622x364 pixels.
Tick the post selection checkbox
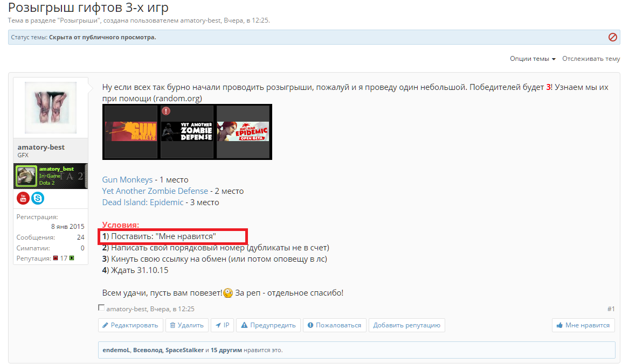coord(101,308)
